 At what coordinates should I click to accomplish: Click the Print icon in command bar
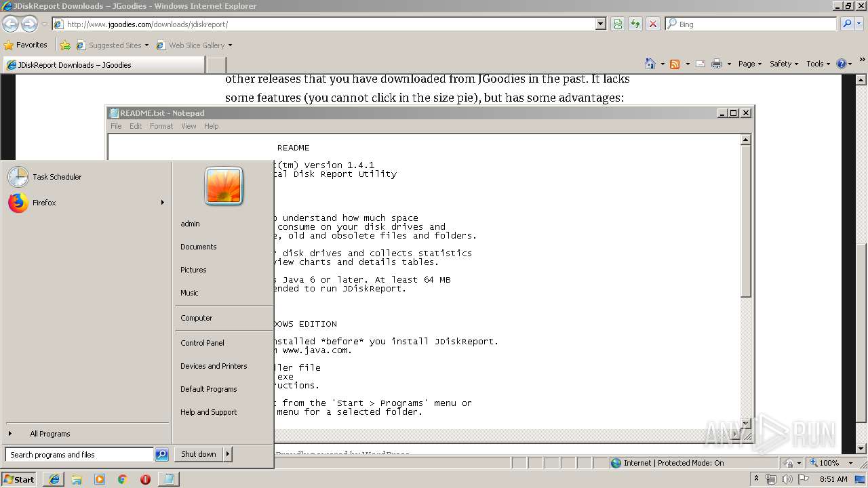tap(717, 64)
